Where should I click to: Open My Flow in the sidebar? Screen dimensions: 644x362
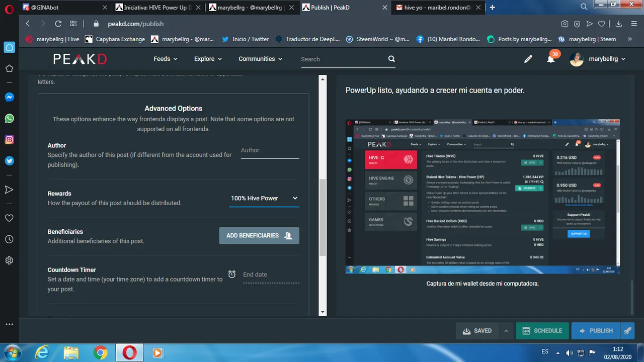[x=9, y=190]
